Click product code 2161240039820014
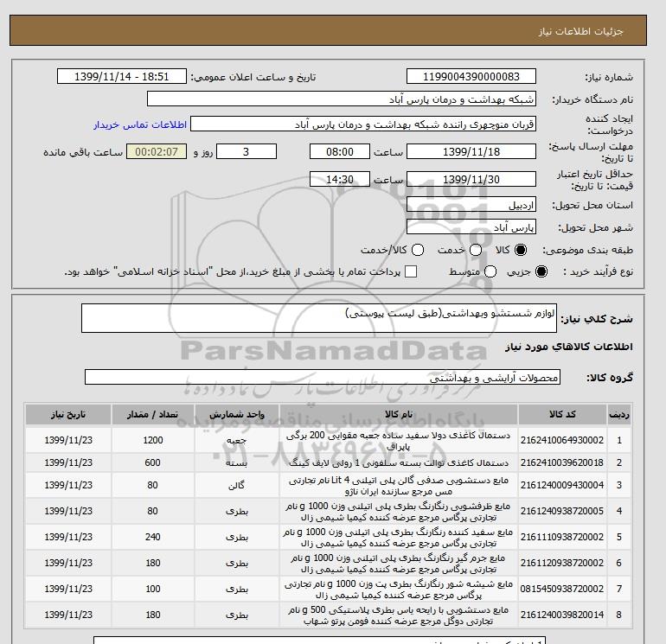This screenshot has height=644, width=666. coord(562,615)
